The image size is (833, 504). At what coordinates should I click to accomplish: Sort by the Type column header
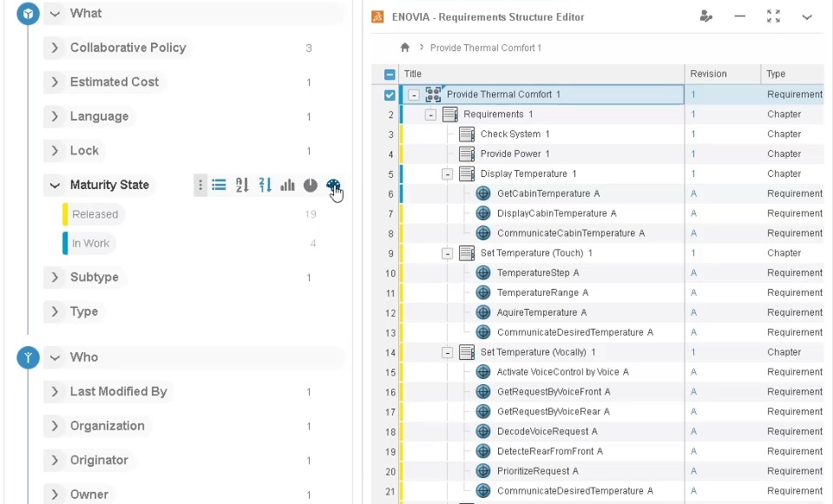pos(776,74)
